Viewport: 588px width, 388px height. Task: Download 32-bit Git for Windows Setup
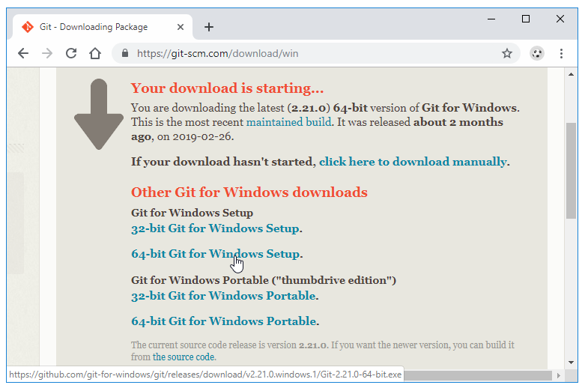tap(215, 228)
